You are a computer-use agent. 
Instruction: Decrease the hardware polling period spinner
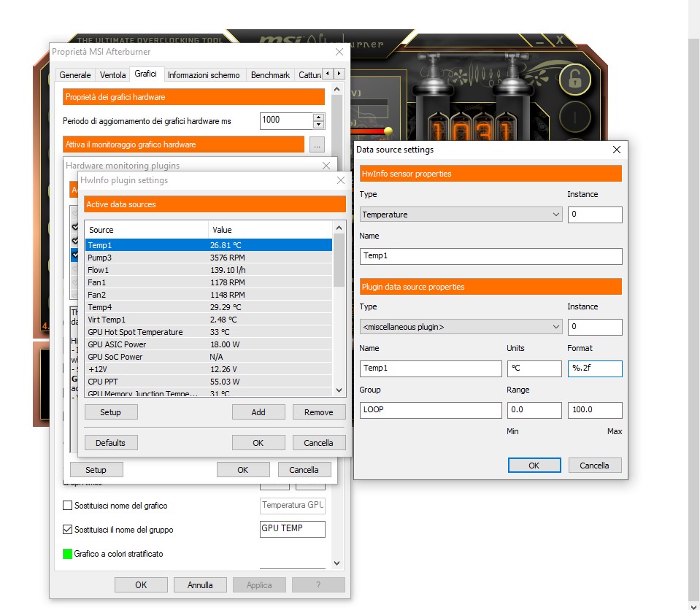click(x=319, y=125)
